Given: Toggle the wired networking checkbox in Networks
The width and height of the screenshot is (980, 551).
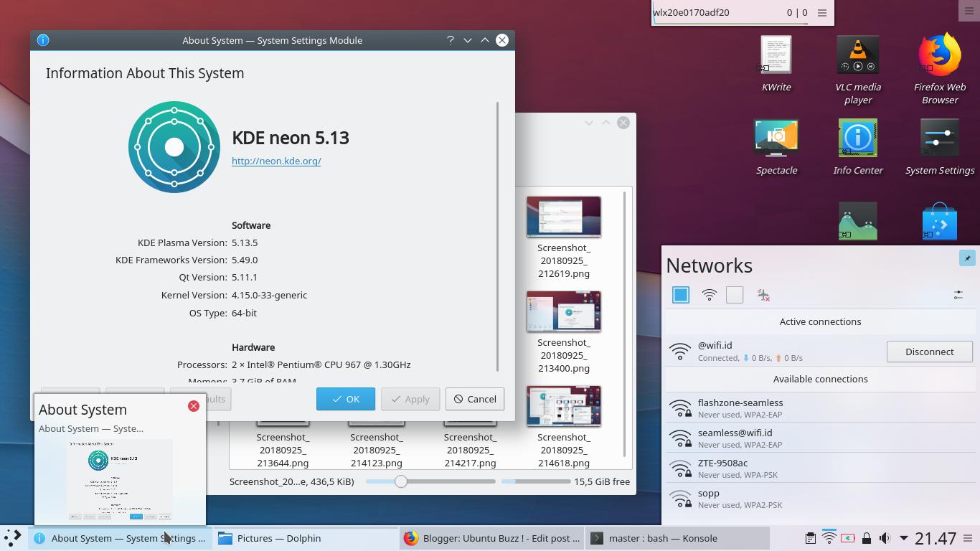Looking at the screenshot, I should 681,295.
